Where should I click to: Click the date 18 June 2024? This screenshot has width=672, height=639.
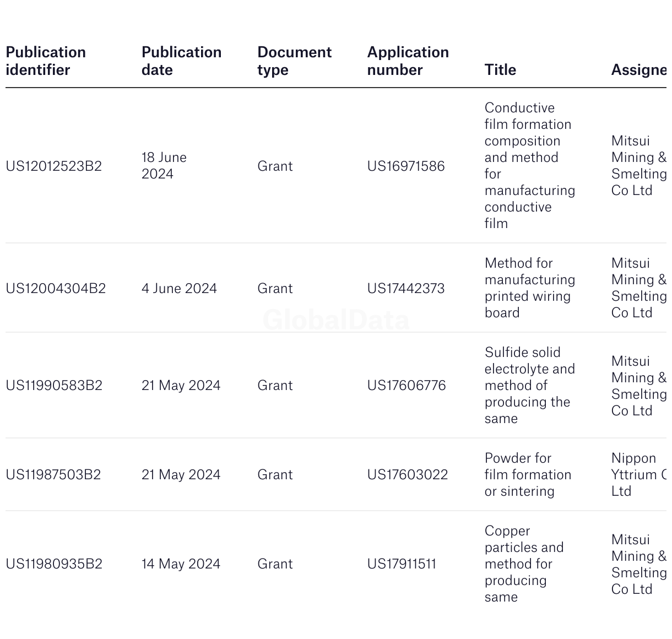click(x=164, y=166)
